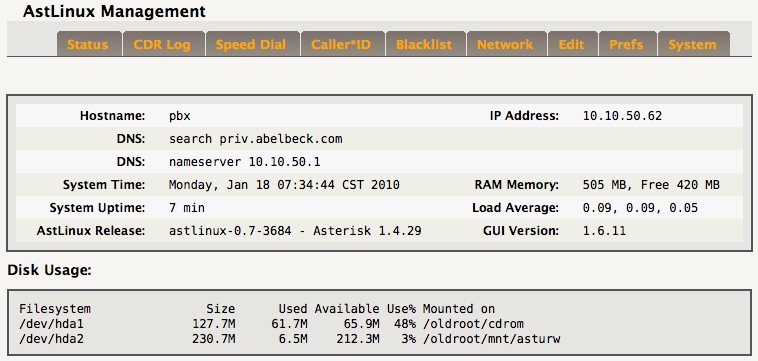Select 'search priv.abelbeck.com' DNS entry
758x361 pixels.
256,139
